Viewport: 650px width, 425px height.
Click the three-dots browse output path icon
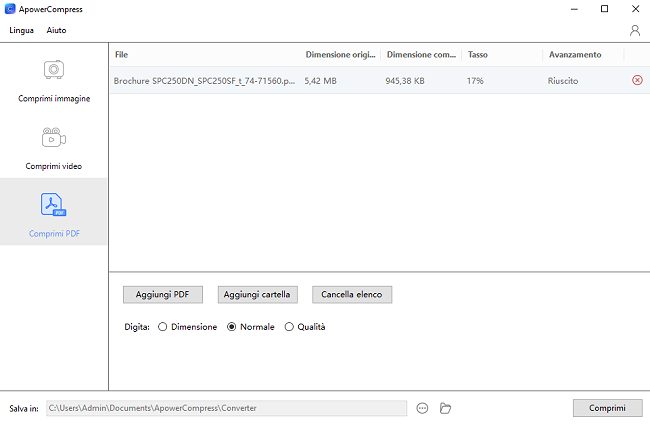(422, 408)
